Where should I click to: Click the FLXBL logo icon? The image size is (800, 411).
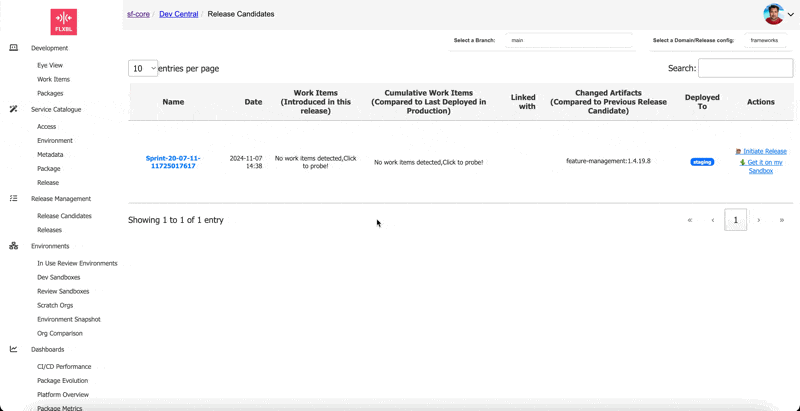tap(63, 21)
